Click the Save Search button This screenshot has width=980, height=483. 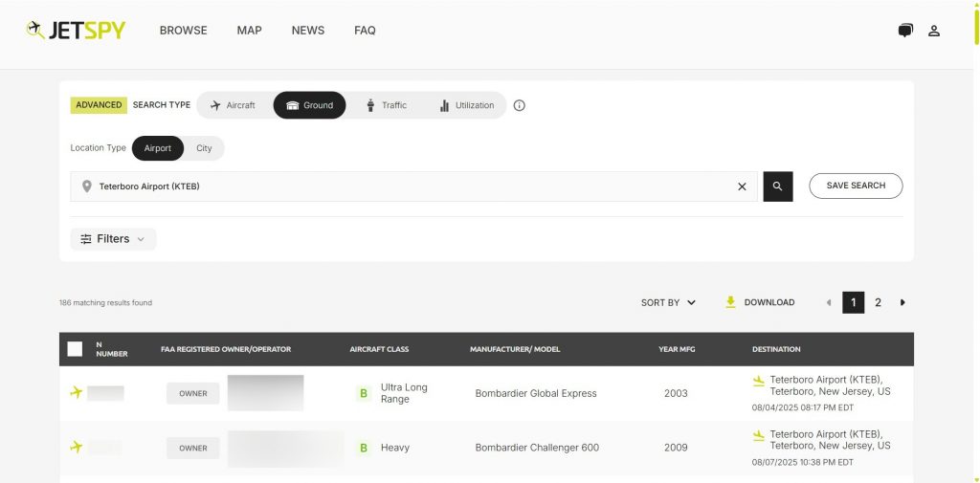856,186
